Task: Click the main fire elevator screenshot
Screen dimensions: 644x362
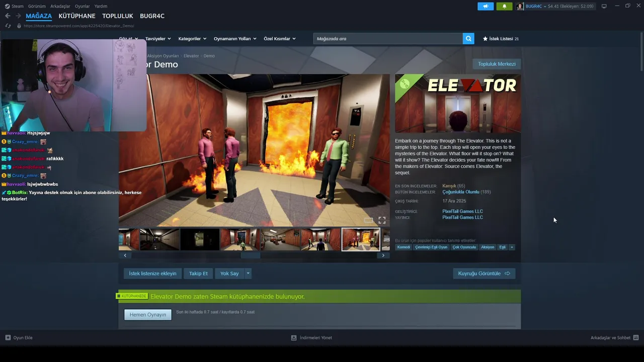Action: click(254, 150)
